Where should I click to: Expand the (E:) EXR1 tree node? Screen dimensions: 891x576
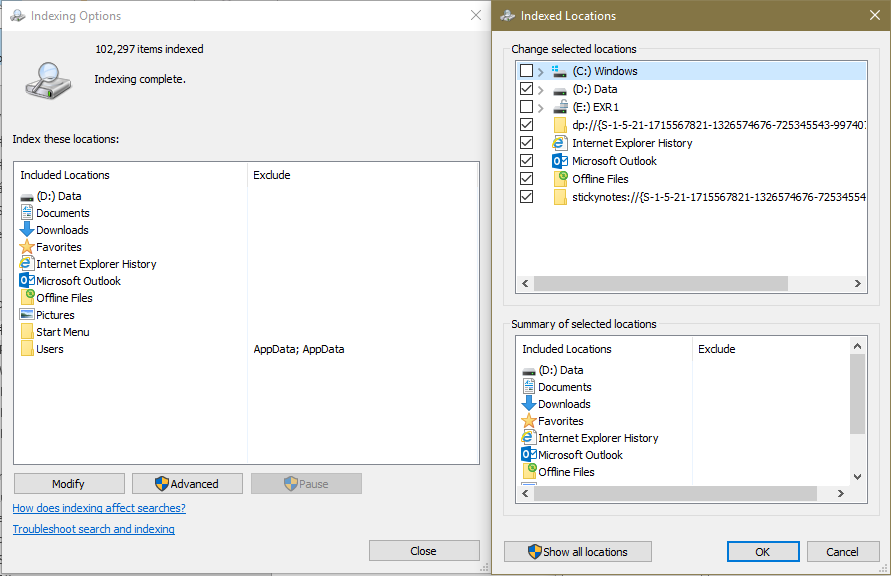[x=541, y=106]
